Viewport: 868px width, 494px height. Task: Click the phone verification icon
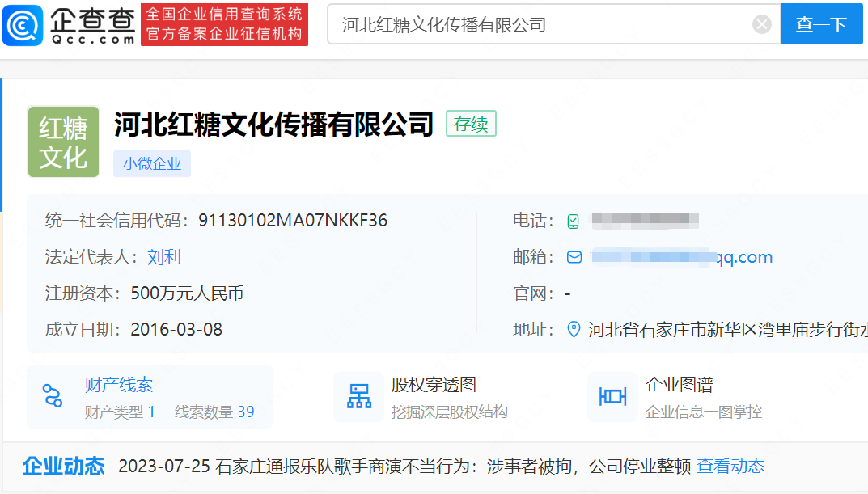coord(574,222)
